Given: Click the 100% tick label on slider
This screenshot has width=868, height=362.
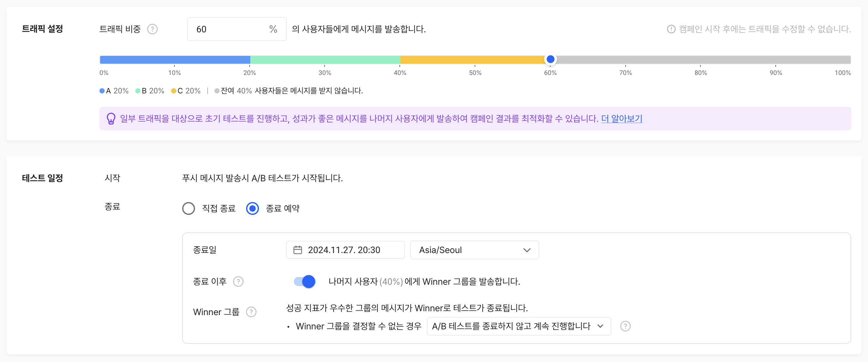Looking at the screenshot, I should (x=842, y=73).
